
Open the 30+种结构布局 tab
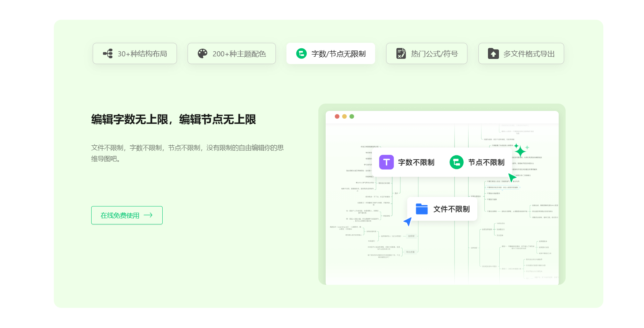135,53
